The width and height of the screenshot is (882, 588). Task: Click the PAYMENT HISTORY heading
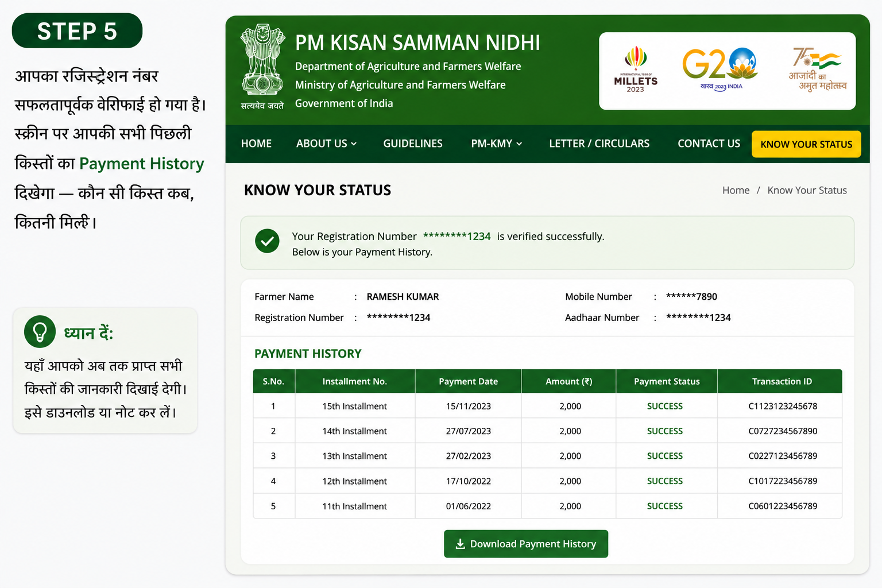308,354
